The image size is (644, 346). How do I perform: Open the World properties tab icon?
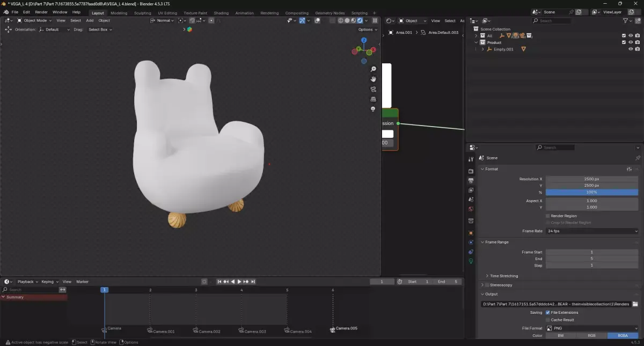[x=471, y=209]
